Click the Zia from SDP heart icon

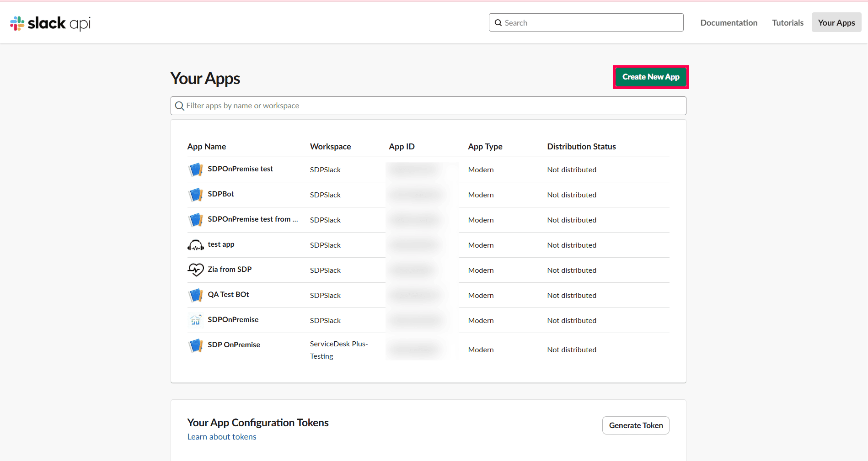pos(196,270)
